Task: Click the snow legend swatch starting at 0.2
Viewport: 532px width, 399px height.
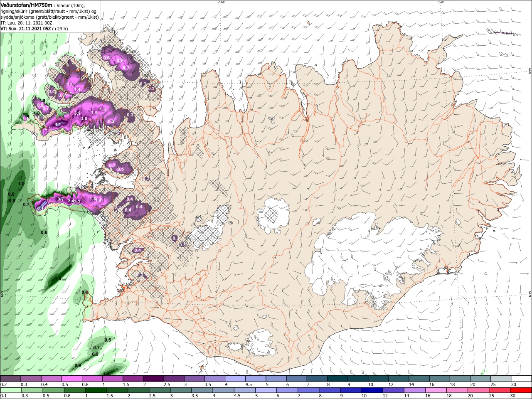Action: pyautogui.click(x=10, y=379)
